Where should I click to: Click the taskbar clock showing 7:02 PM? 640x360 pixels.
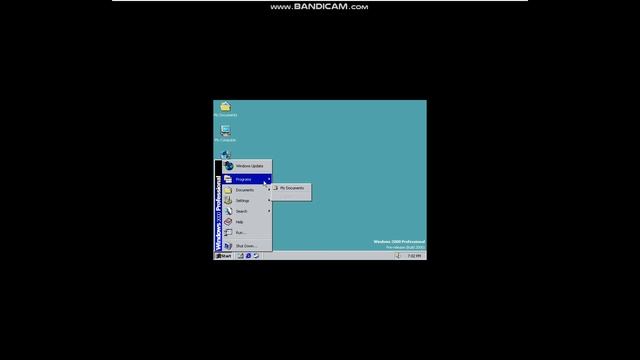click(x=414, y=256)
